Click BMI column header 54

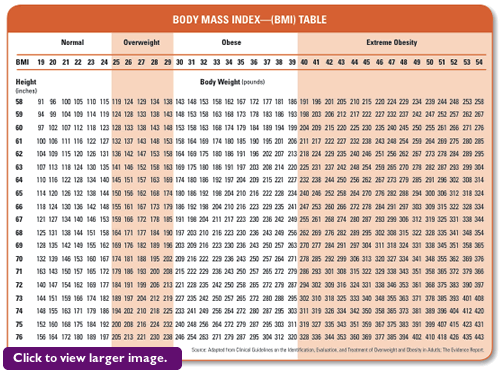coord(479,62)
